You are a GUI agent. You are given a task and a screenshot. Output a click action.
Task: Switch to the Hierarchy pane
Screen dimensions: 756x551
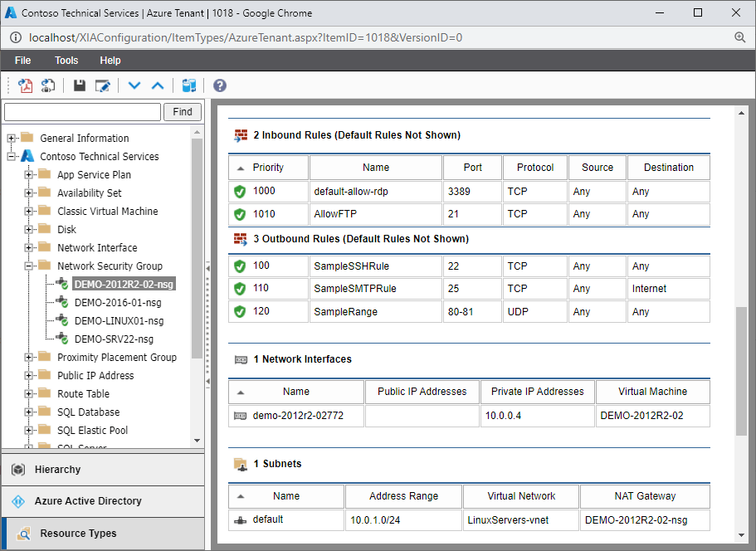(103, 470)
